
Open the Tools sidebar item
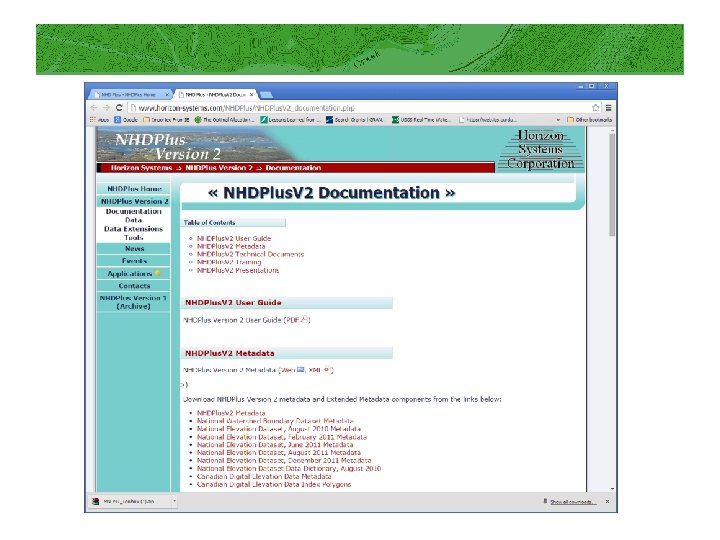pos(134,238)
